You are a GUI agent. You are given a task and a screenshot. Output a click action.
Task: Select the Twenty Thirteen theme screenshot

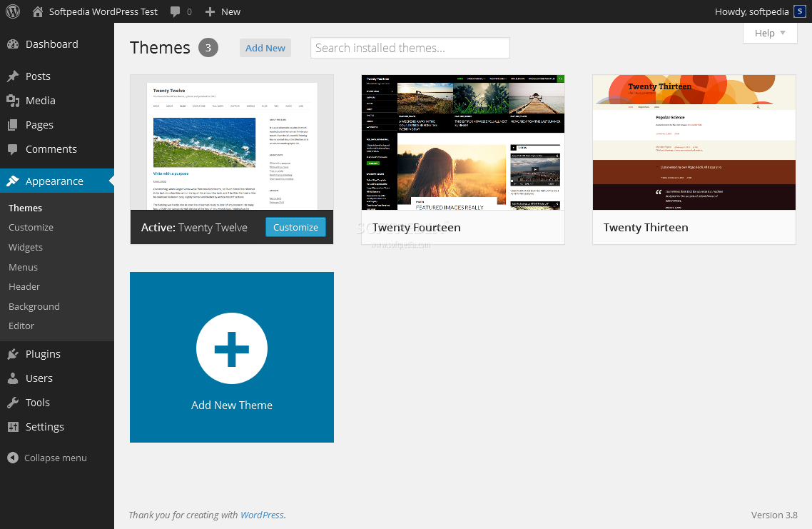tap(694, 143)
